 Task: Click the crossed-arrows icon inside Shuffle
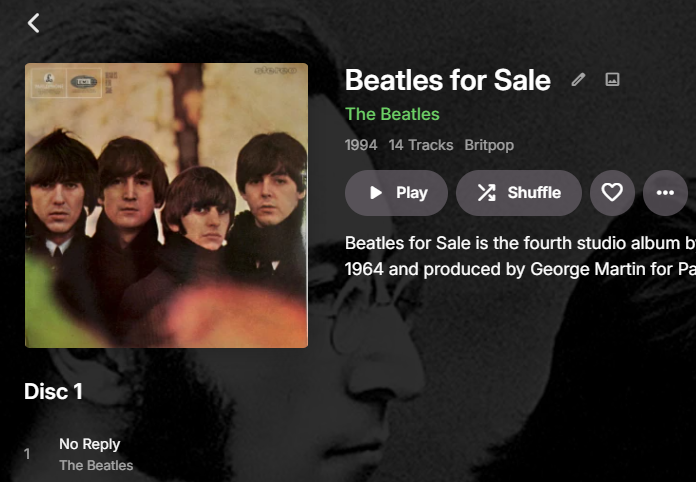pyautogui.click(x=486, y=193)
